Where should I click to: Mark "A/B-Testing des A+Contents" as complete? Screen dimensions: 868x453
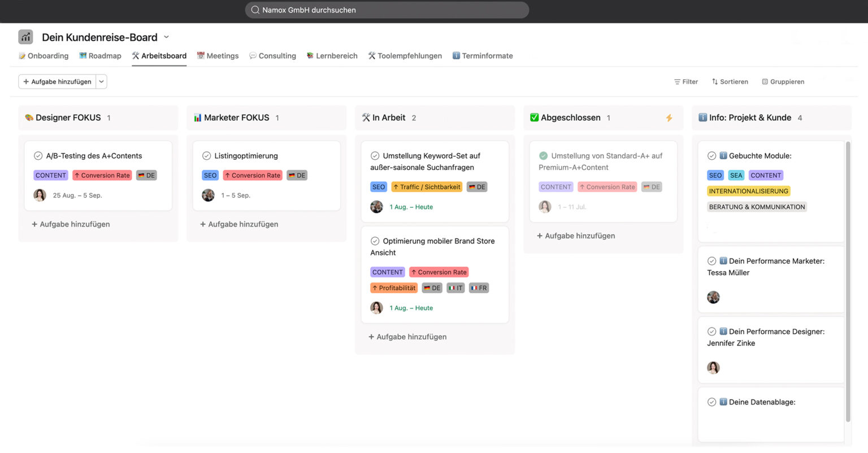38,155
